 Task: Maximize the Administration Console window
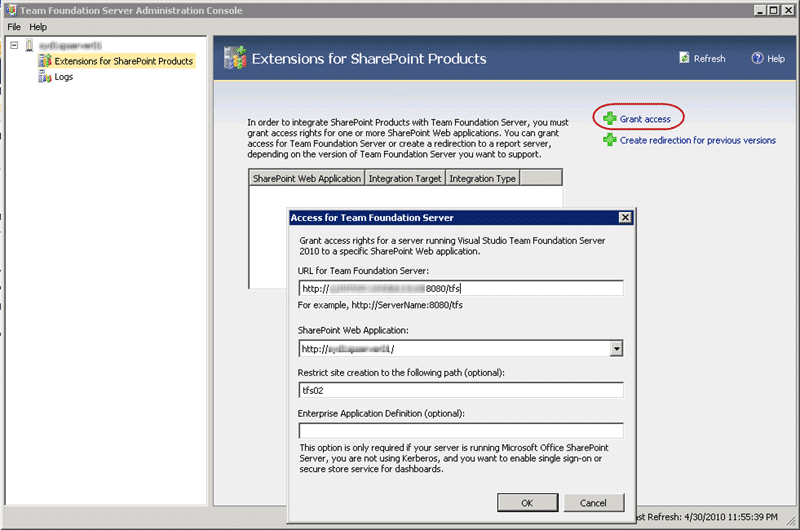click(773, 10)
